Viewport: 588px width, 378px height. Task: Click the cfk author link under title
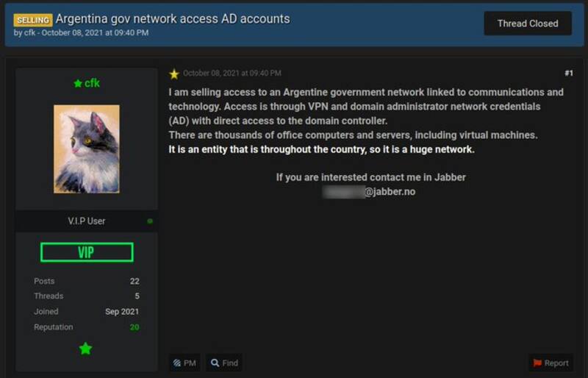point(28,33)
